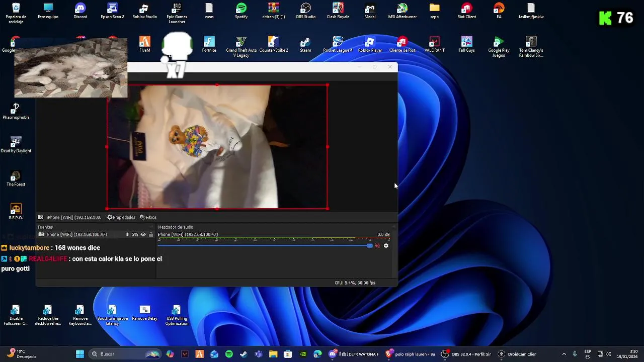Launch Fortnite desktop shortcut

[x=209, y=44]
